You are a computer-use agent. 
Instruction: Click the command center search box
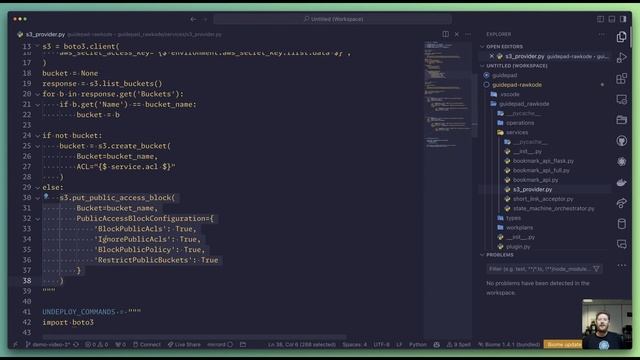pos(333,19)
